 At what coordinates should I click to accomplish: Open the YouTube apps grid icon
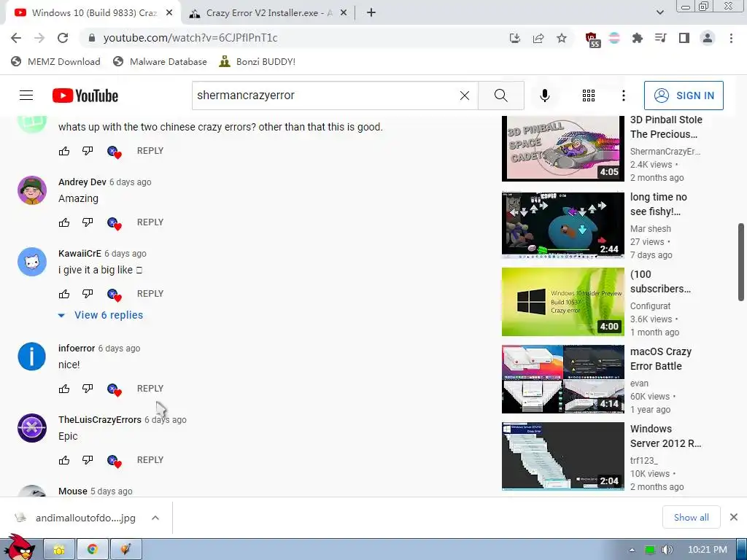pyautogui.click(x=589, y=96)
